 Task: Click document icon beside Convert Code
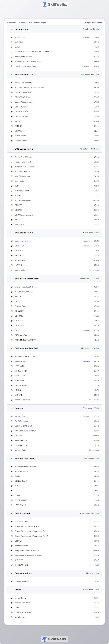click(12, 306)
